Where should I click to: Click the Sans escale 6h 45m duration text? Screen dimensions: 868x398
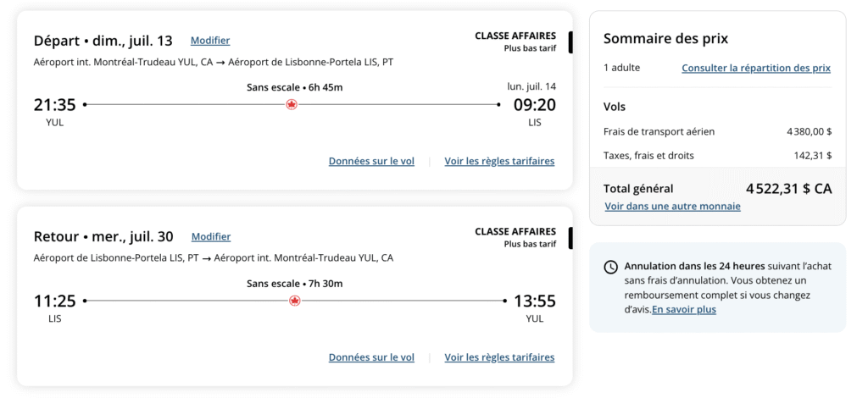tap(294, 87)
